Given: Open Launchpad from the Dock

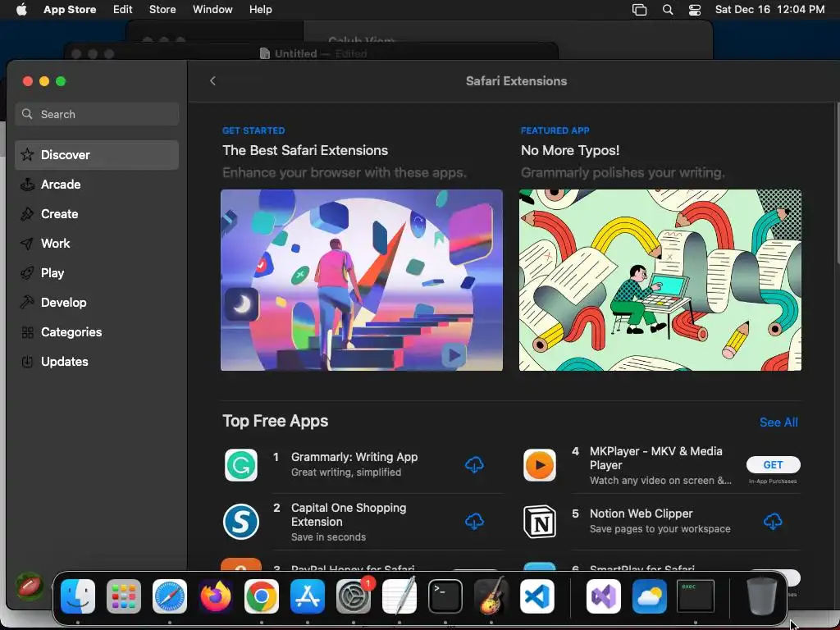Looking at the screenshot, I should 124,596.
